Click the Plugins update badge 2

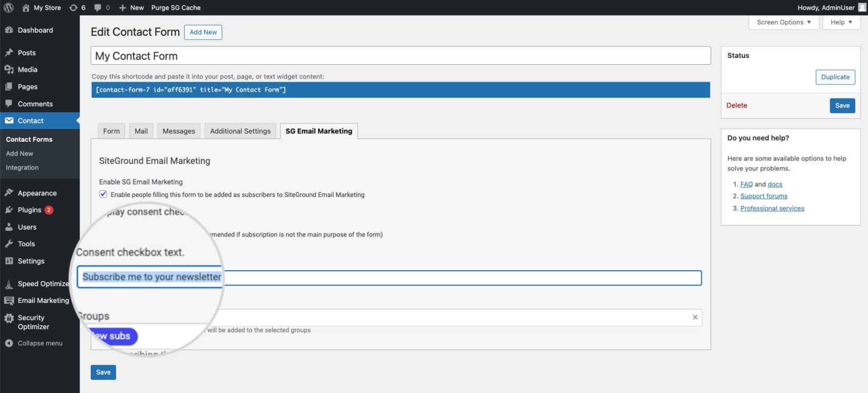click(x=49, y=210)
